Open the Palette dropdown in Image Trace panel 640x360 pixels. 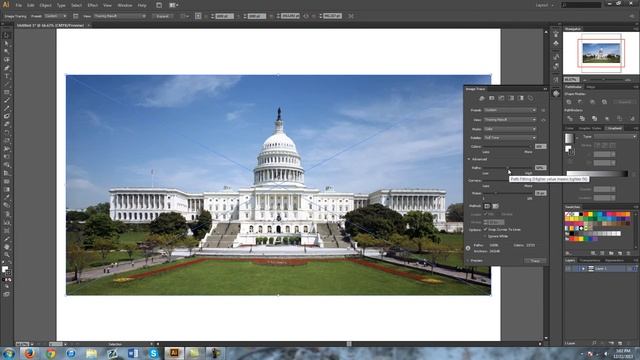(x=510, y=138)
